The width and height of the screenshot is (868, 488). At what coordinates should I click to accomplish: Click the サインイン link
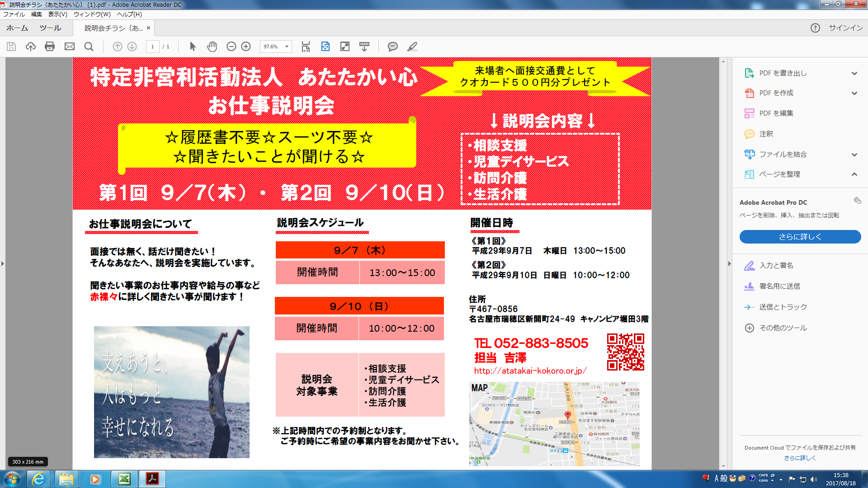pyautogui.click(x=845, y=28)
